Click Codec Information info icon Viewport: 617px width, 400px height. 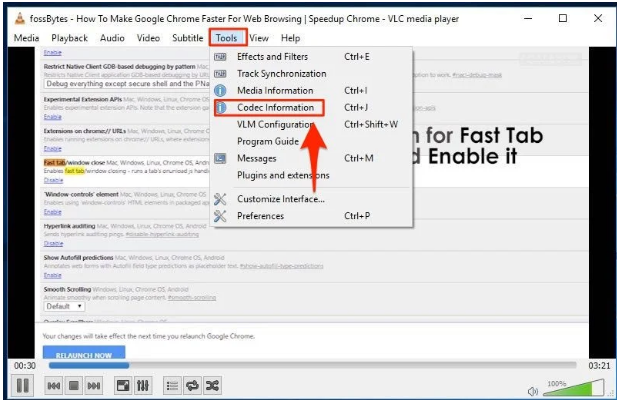tap(221, 107)
